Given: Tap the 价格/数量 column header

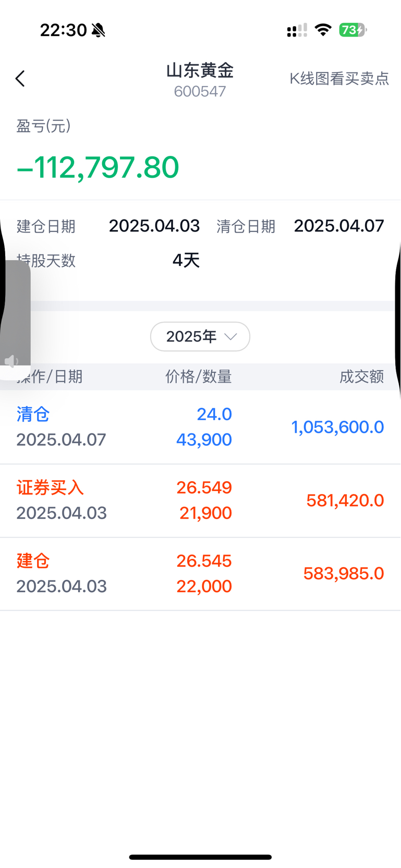Looking at the screenshot, I should (x=199, y=376).
